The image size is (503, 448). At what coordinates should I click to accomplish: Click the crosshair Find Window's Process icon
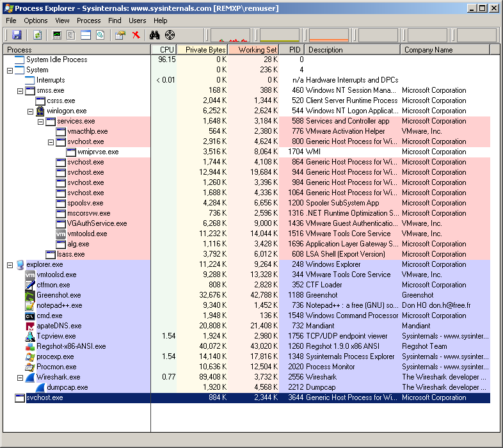tap(170, 35)
